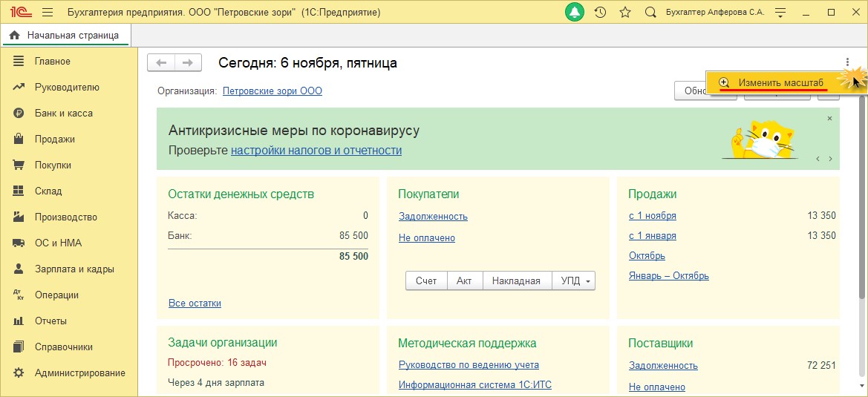The width and height of the screenshot is (868, 397).
Task: Click the notifications bell icon
Action: click(x=575, y=13)
